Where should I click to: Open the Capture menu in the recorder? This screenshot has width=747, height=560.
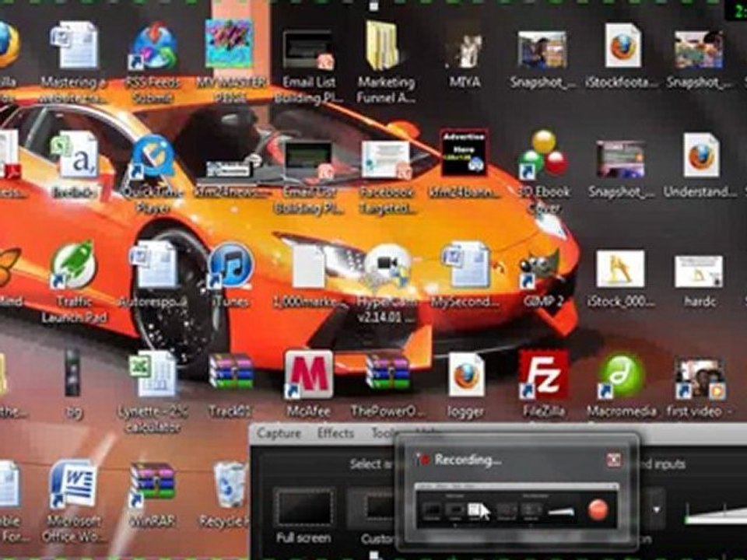(279, 433)
